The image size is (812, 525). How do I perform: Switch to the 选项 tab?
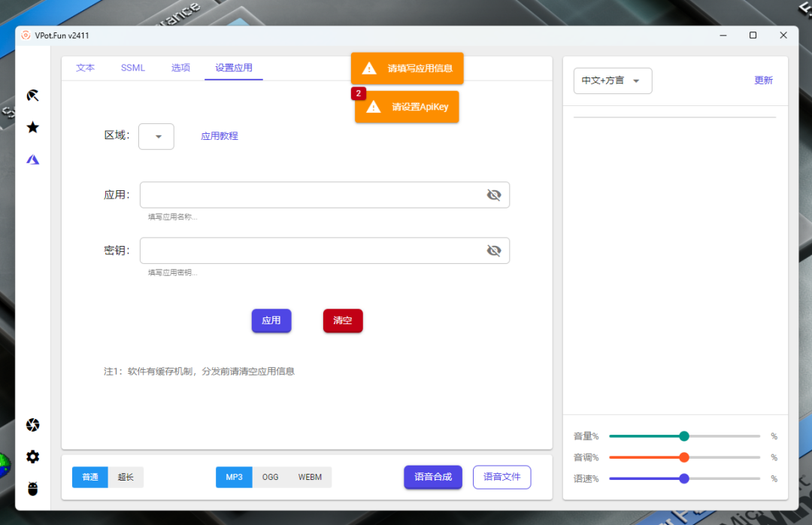pos(180,68)
